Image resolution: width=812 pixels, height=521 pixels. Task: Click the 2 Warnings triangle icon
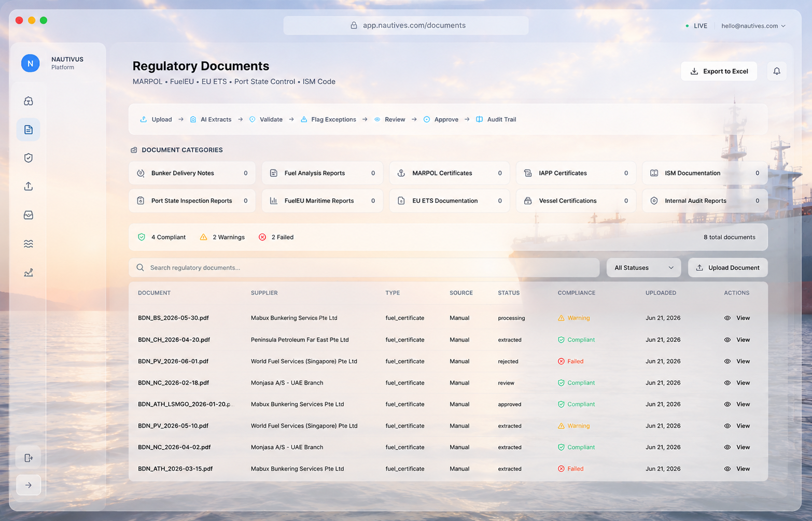click(203, 237)
